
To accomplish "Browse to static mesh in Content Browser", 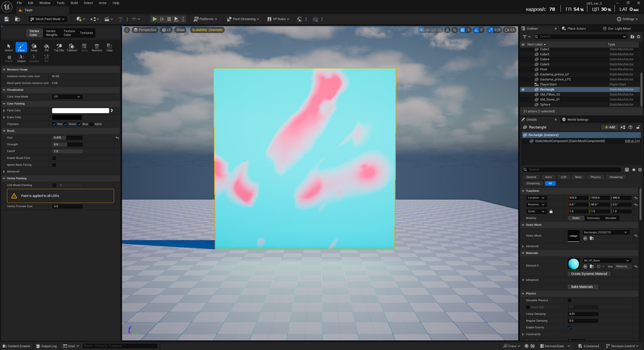I will pyautogui.click(x=592, y=238).
